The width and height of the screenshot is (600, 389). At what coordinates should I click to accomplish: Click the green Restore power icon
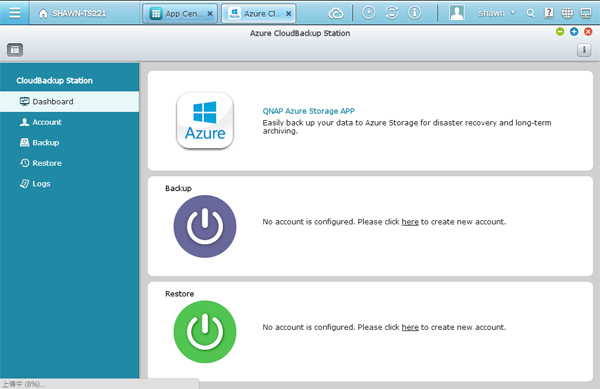[205, 332]
